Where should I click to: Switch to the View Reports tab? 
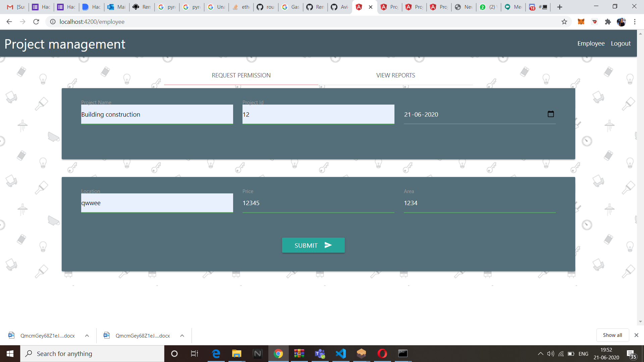(x=395, y=75)
